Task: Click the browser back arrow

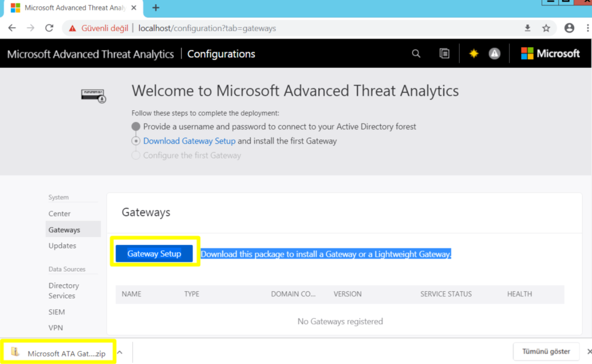Action: (12, 28)
